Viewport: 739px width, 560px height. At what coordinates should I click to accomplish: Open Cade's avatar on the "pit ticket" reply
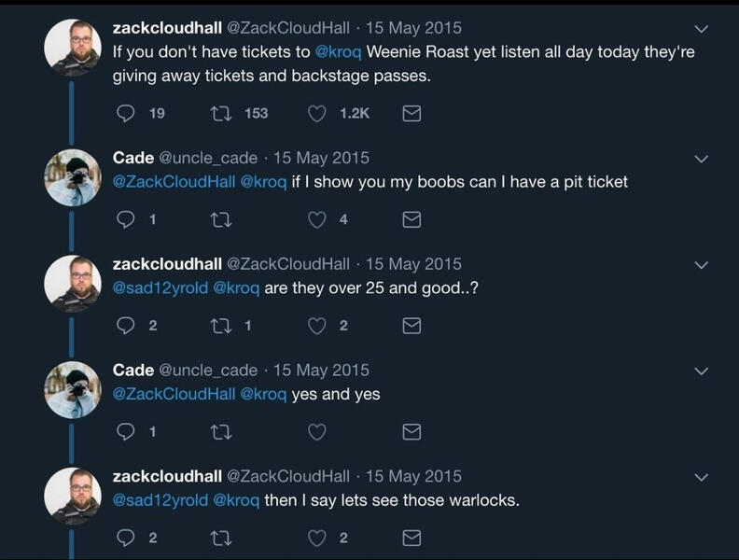pyautogui.click(x=73, y=177)
